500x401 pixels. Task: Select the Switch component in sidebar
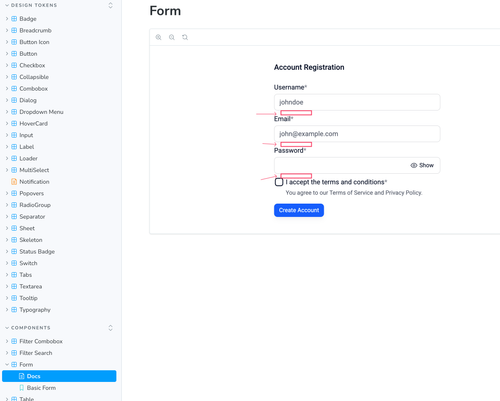(28, 263)
